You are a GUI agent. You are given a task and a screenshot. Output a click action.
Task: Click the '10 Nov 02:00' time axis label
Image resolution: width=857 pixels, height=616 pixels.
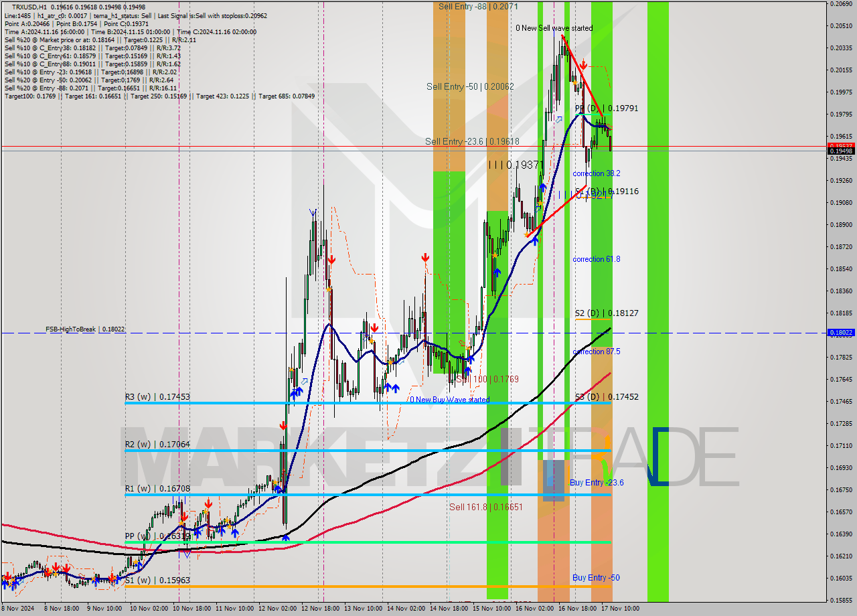pyautogui.click(x=149, y=609)
